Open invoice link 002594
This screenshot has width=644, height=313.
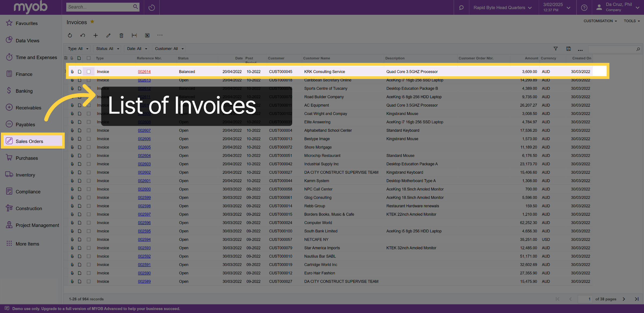coord(144,240)
